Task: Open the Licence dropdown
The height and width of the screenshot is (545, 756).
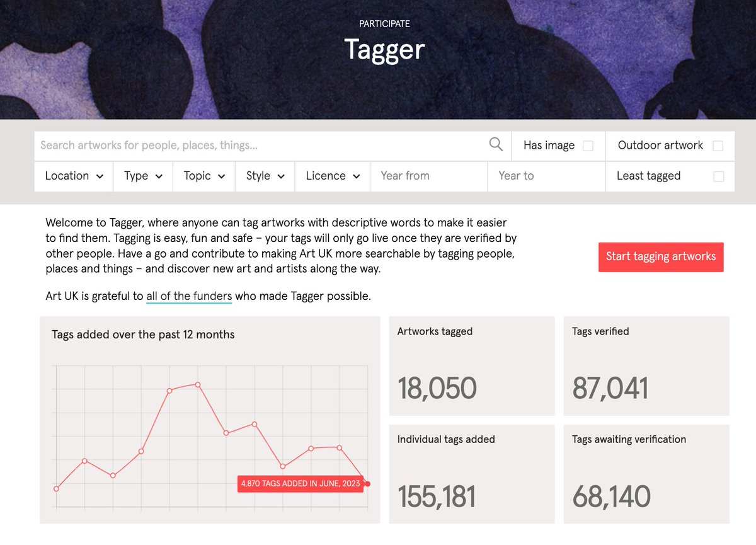Action: [333, 176]
